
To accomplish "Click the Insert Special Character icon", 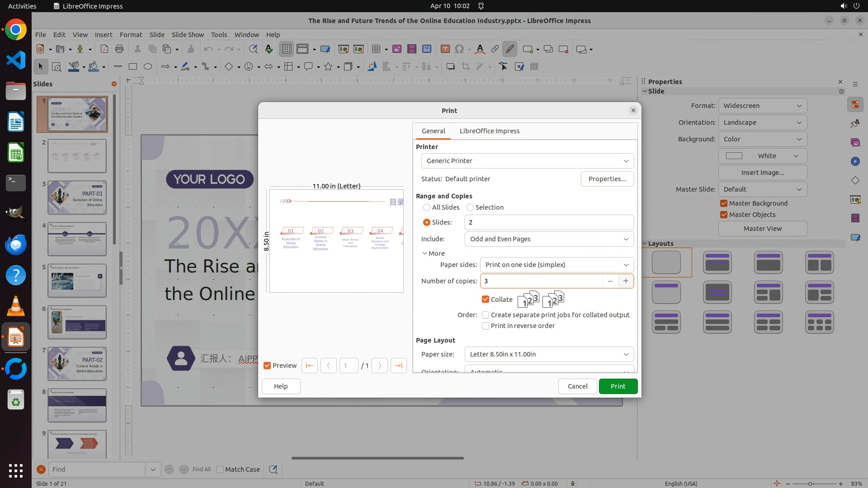I will [459, 49].
